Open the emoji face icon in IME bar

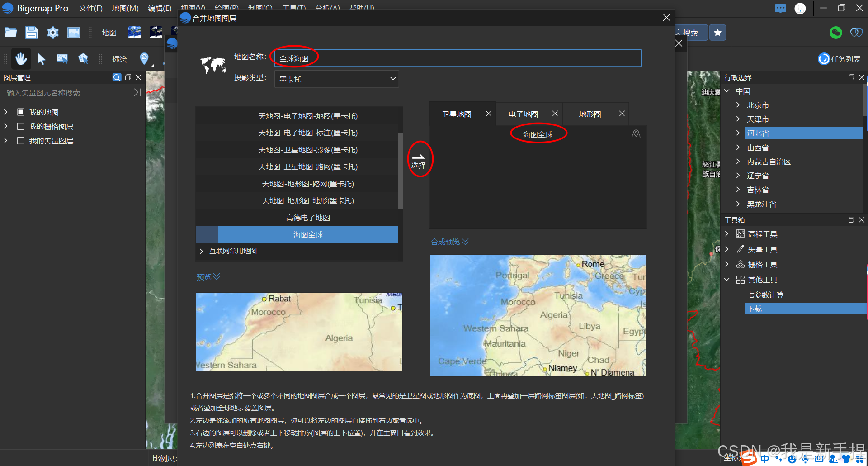[792, 459]
